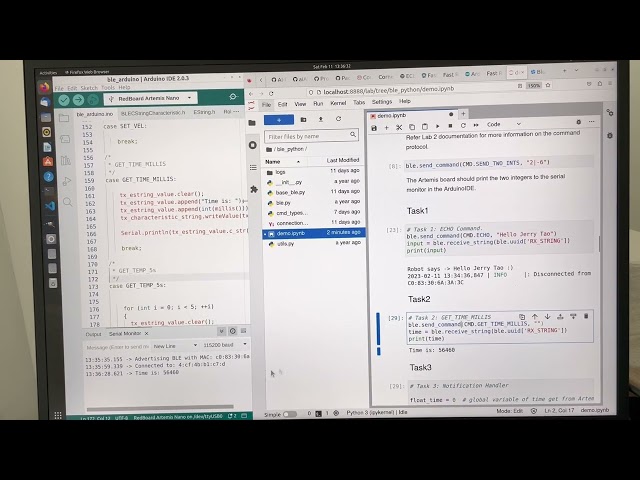Screen dimensions: 640x480
Task: Cut the selected cell with scissors icon
Action: [x=399, y=127]
